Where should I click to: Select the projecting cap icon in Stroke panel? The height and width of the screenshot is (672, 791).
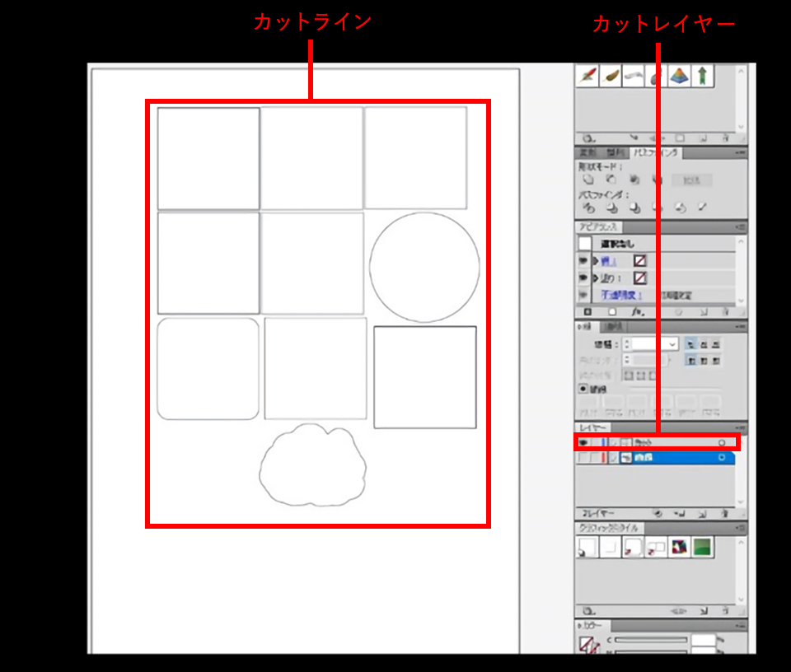point(716,345)
